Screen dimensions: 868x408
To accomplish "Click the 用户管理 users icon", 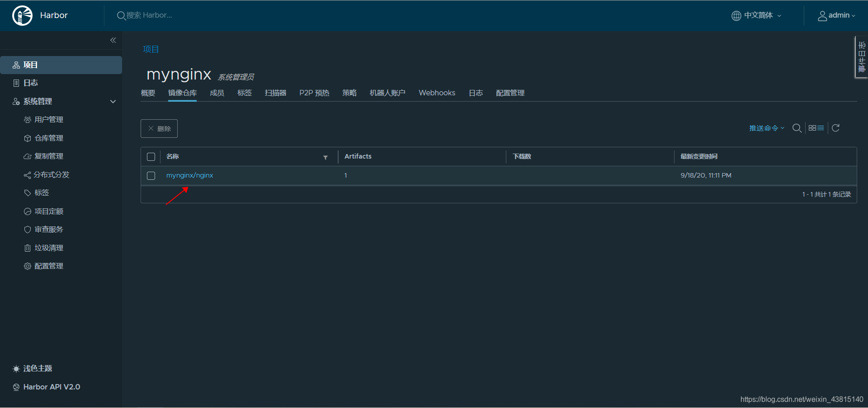I will coord(28,120).
